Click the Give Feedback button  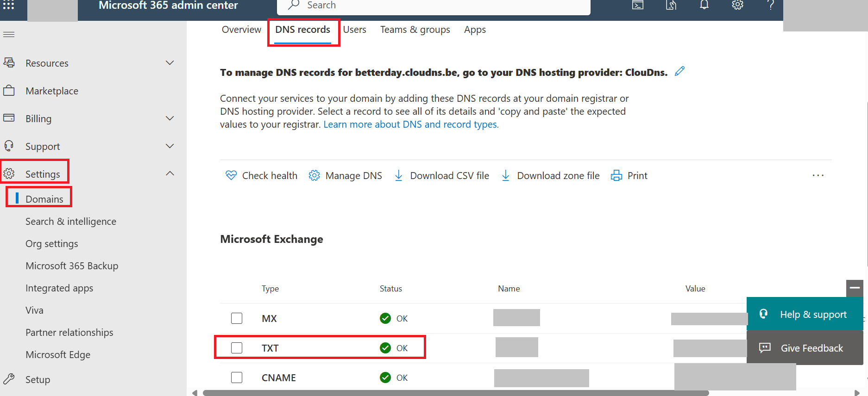pos(805,348)
